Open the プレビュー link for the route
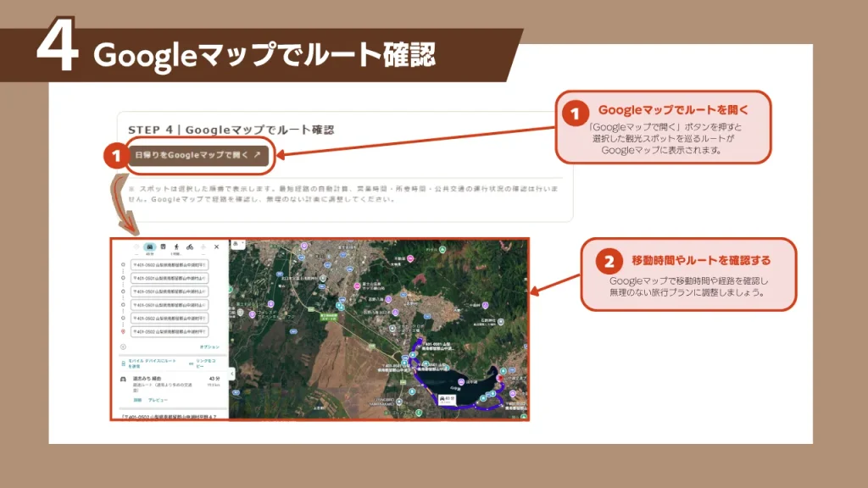Image resolution: width=868 pixels, height=488 pixels. point(158,400)
